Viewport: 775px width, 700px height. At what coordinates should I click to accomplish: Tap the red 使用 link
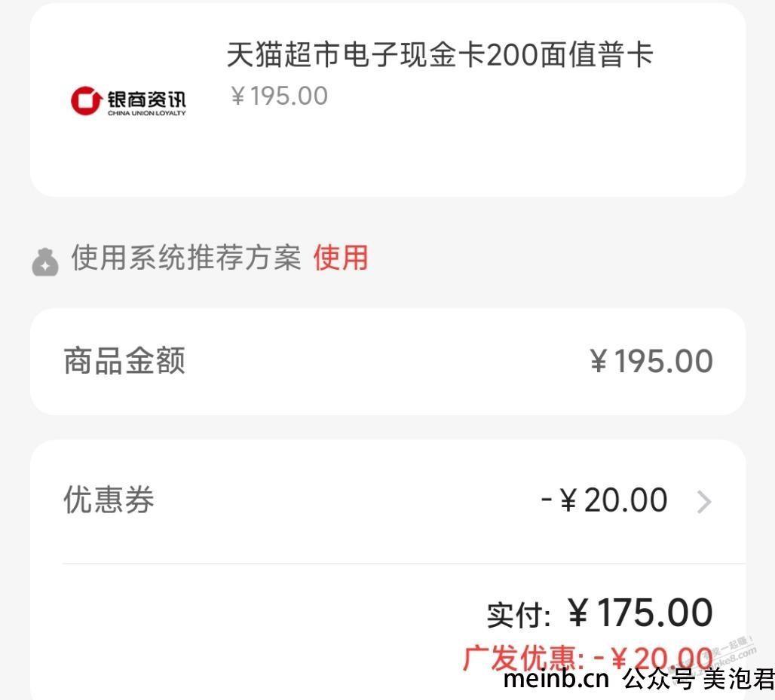(341, 258)
